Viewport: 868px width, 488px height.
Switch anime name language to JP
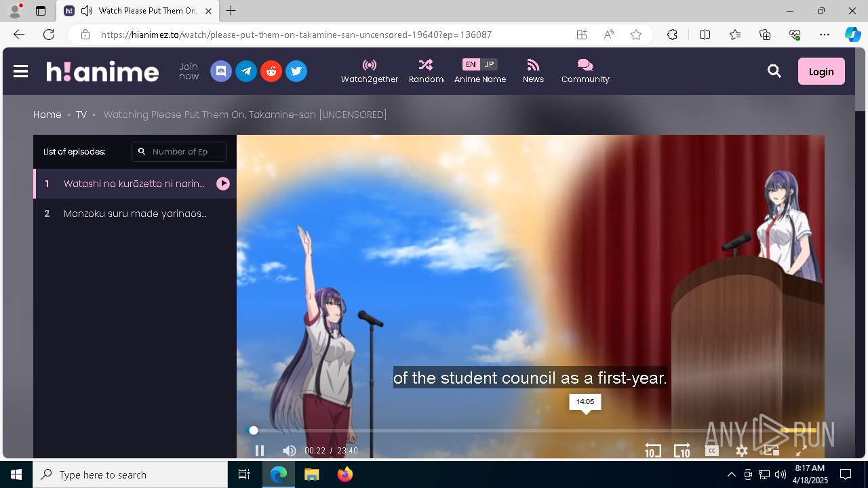coord(489,64)
